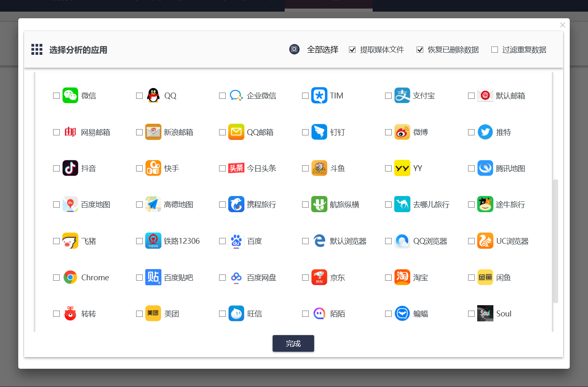Click the 高德地图 icon
588x387 pixels.
coord(153,204)
